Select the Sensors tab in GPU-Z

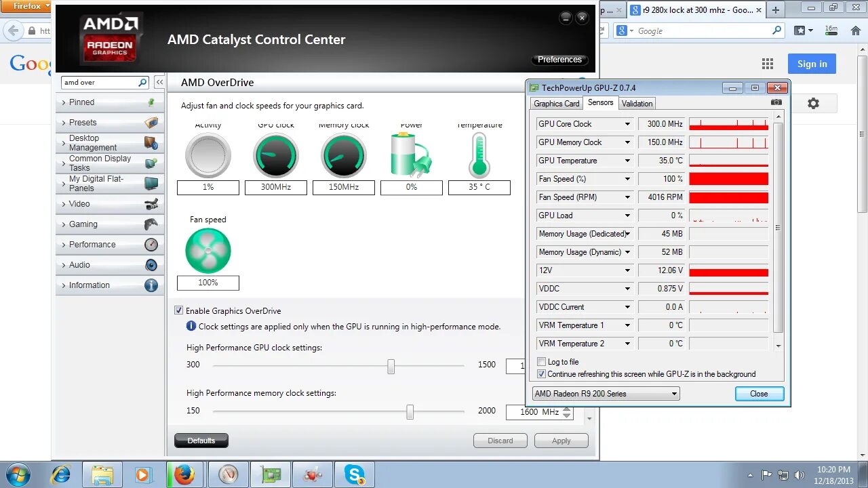pos(600,102)
